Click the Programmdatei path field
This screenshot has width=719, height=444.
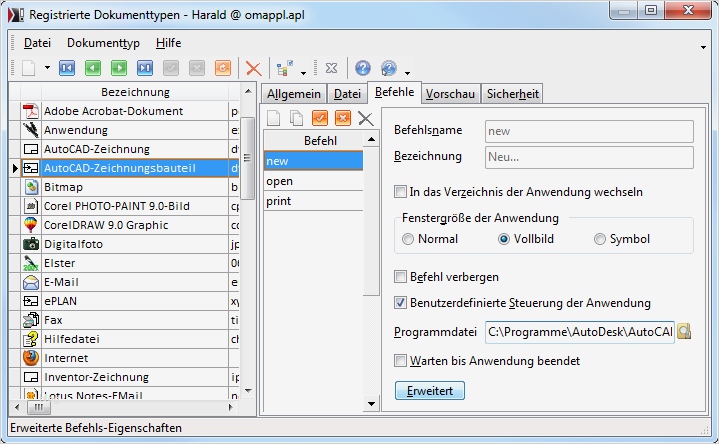580,332
